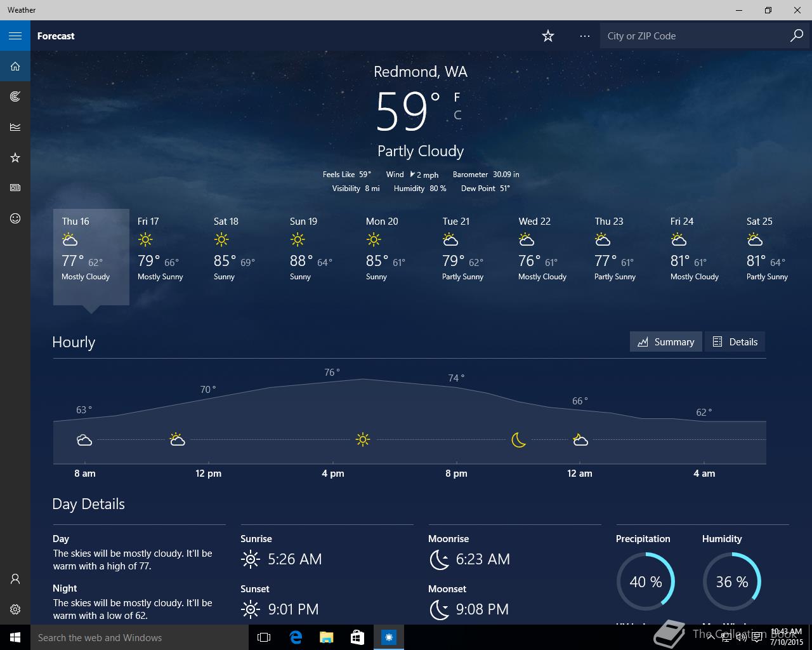
Task: Select Thu 23 forecast day
Action: click(x=624, y=256)
